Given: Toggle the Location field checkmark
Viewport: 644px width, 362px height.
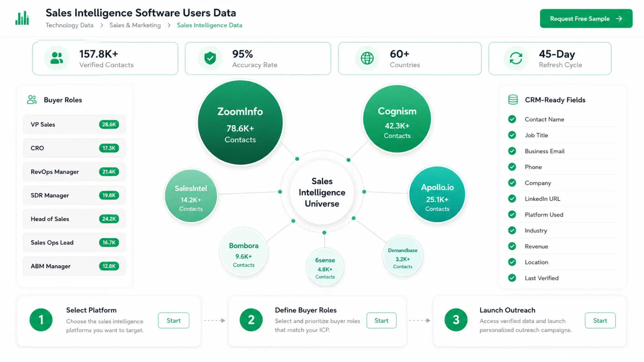Looking at the screenshot, I should 512,262.
